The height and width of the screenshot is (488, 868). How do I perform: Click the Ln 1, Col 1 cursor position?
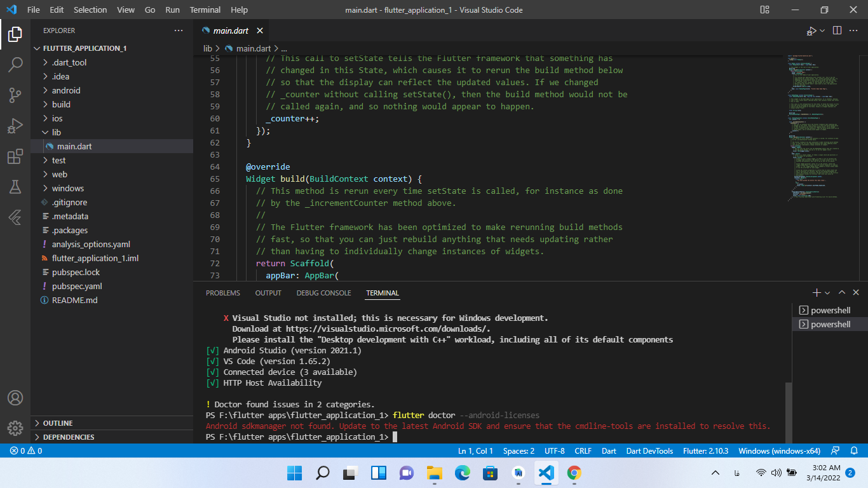point(475,451)
